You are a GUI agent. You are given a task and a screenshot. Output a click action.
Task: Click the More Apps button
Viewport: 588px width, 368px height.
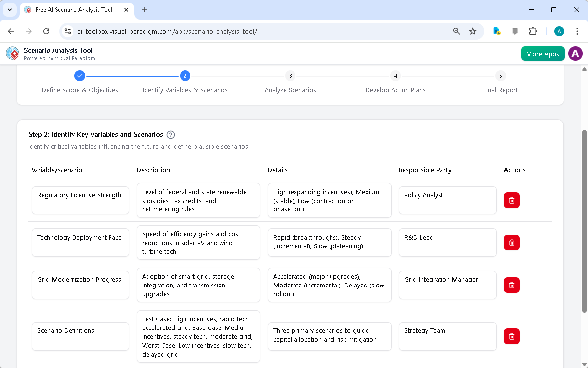pyautogui.click(x=543, y=53)
